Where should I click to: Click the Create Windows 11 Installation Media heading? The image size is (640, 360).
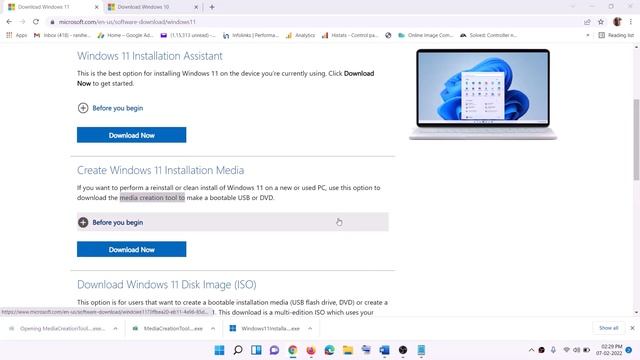click(160, 170)
